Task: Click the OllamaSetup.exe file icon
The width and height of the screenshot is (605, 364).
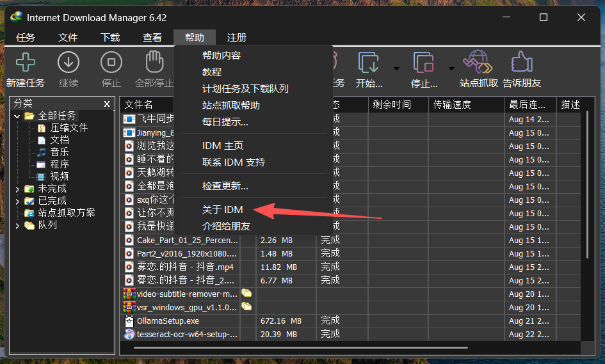Action: point(129,320)
